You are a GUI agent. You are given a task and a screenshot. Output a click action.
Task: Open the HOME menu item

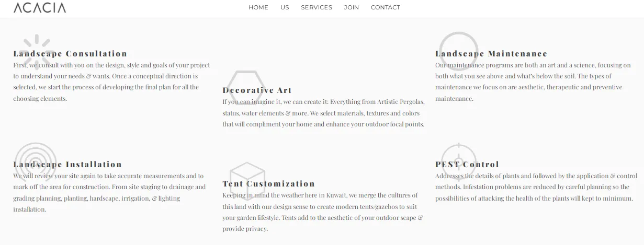[258, 7]
